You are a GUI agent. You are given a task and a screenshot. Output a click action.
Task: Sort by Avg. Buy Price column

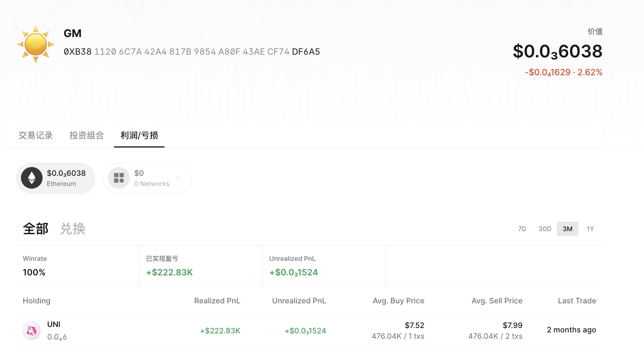398,301
